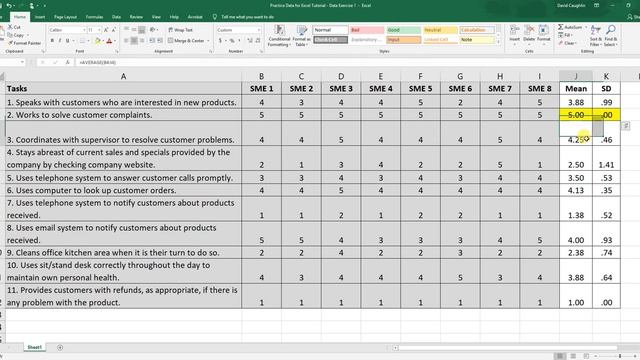Open the Font dialog launcher
The width and height of the screenshot is (640, 360).
[117, 51]
